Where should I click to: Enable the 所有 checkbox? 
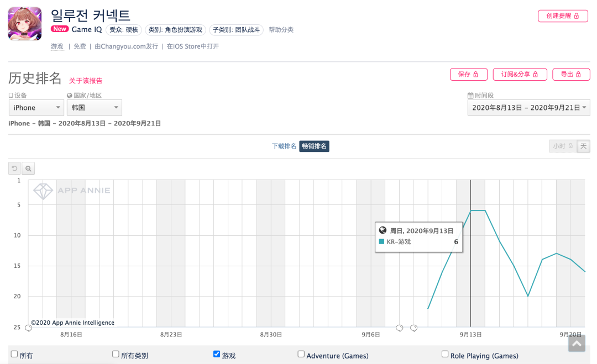coord(14,355)
